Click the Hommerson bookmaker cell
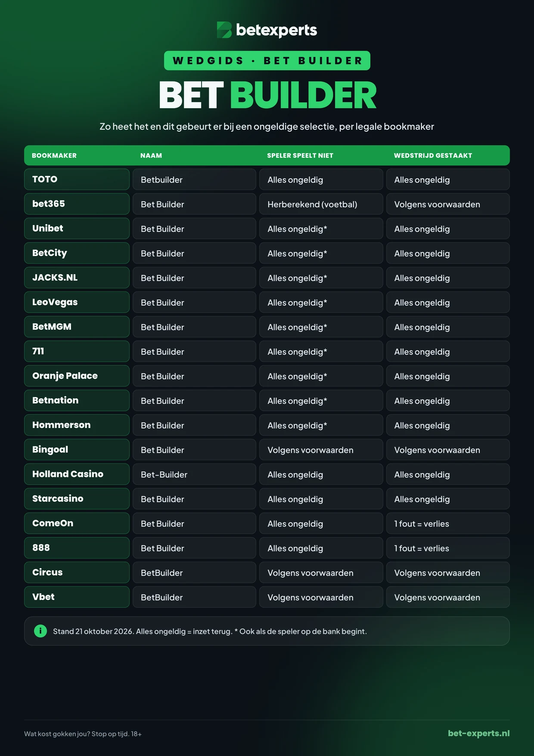Screen dimensions: 534x756 pyautogui.click(x=77, y=425)
